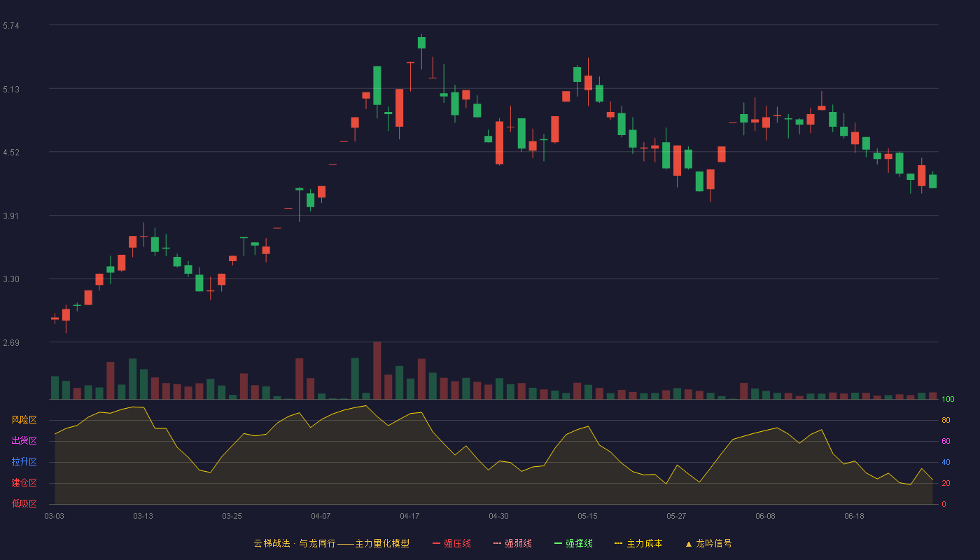Click the 出货区 zone label
This screenshot has height=560, width=980.
(x=24, y=441)
